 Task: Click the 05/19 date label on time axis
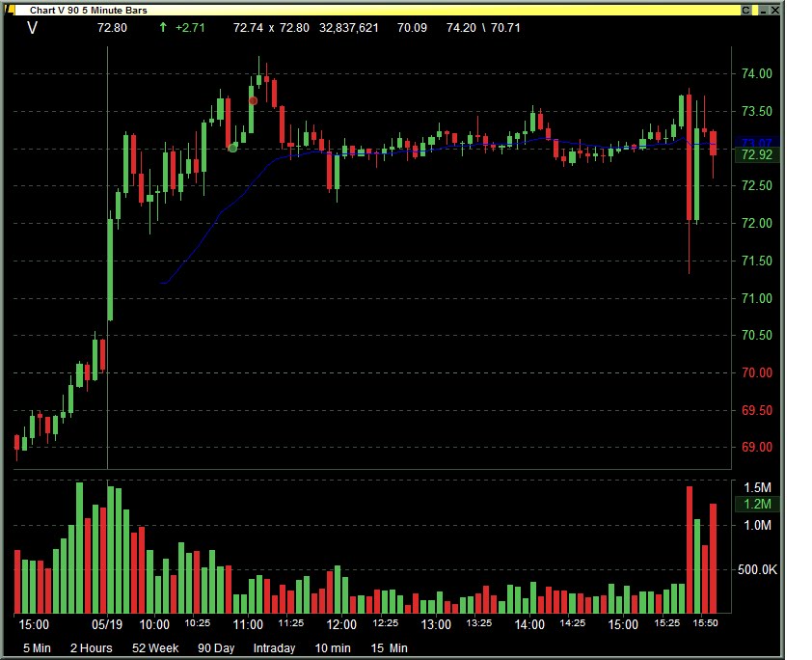pos(107,624)
